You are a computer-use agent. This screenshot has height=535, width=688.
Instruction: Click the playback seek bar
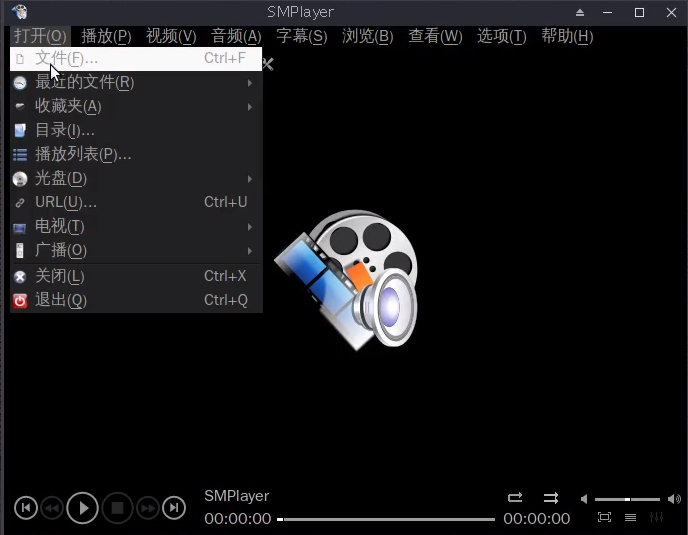pyautogui.click(x=386, y=519)
